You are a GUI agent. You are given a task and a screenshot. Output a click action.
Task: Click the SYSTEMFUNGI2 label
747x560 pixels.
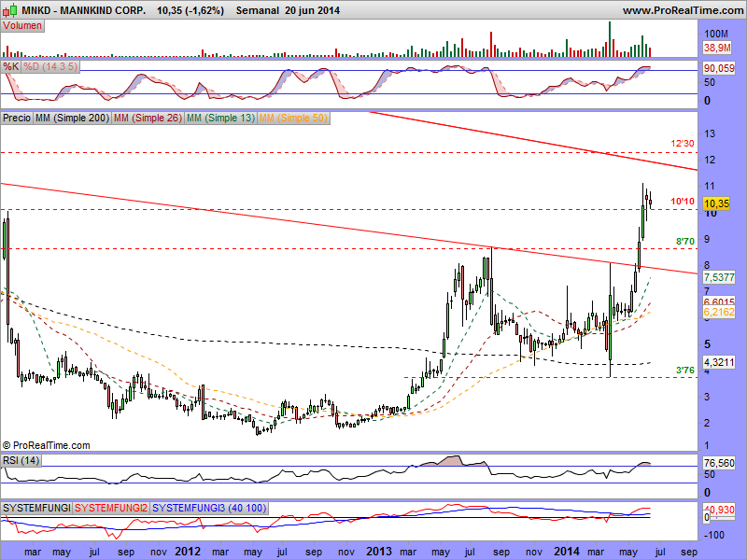point(111,508)
